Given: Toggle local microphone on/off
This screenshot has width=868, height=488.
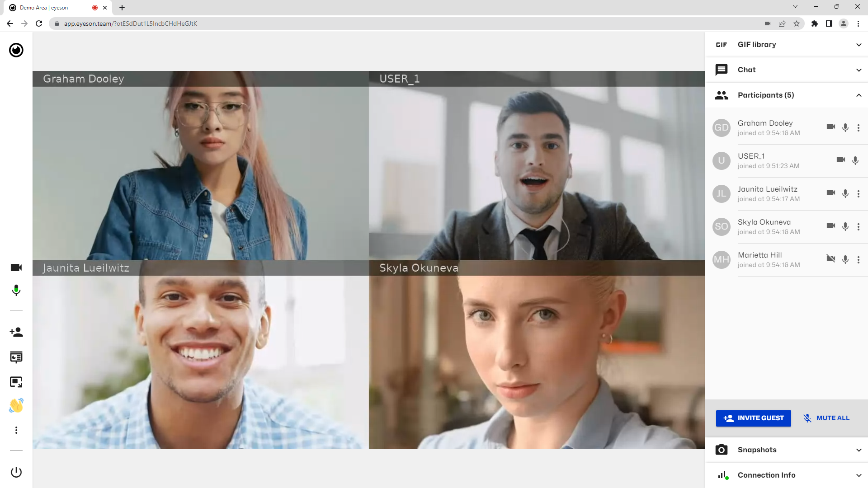Looking at the screenshot, I should [x=16, y=291].
